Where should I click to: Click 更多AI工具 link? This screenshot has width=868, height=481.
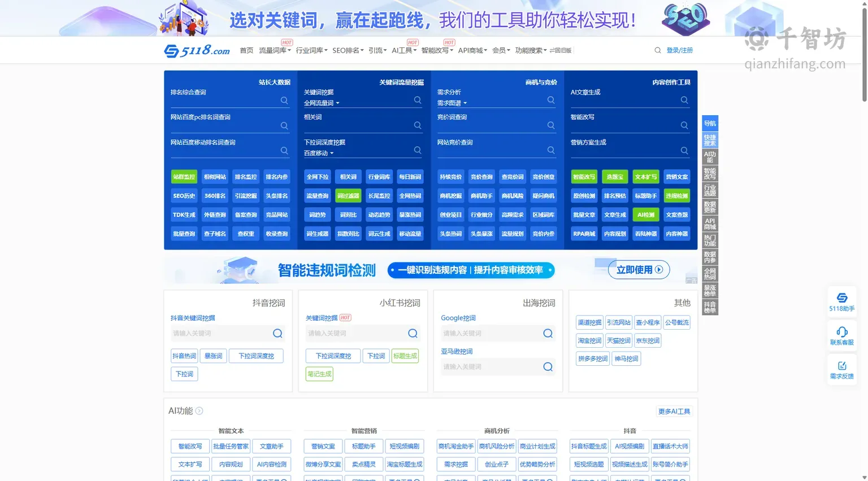[674, 412]
